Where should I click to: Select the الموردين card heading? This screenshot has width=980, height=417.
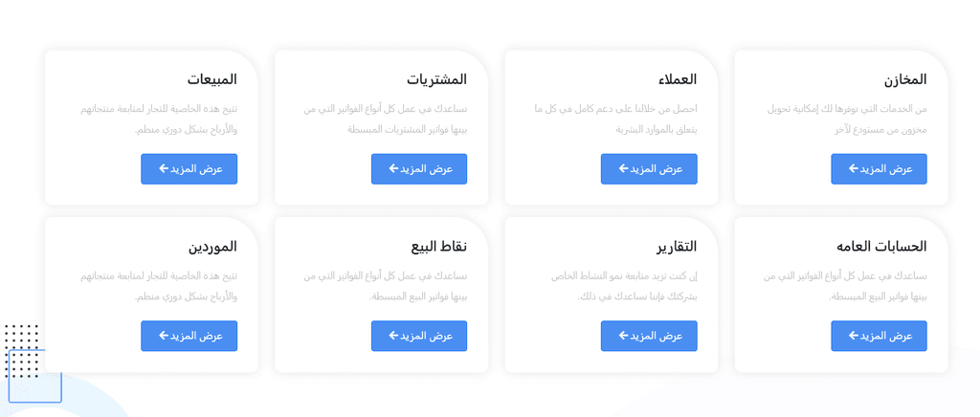[212, 247]
